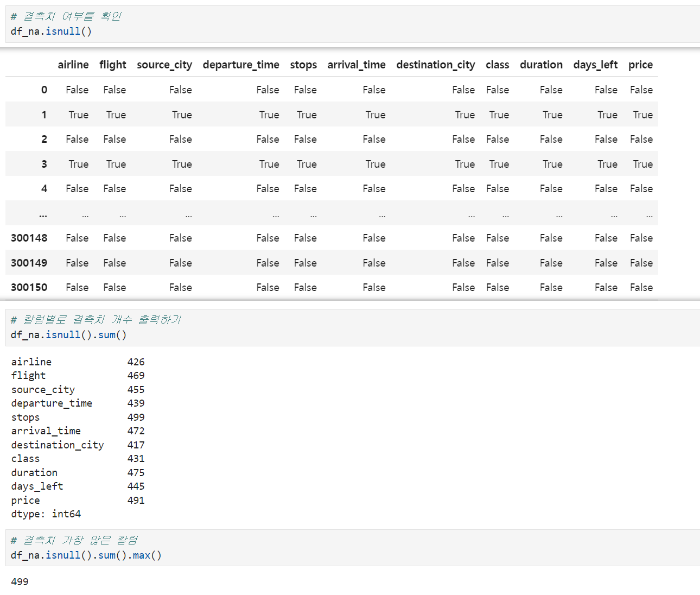Select the departure_time column header
Viewport: 700px width, 595px height.
[241, 65]
